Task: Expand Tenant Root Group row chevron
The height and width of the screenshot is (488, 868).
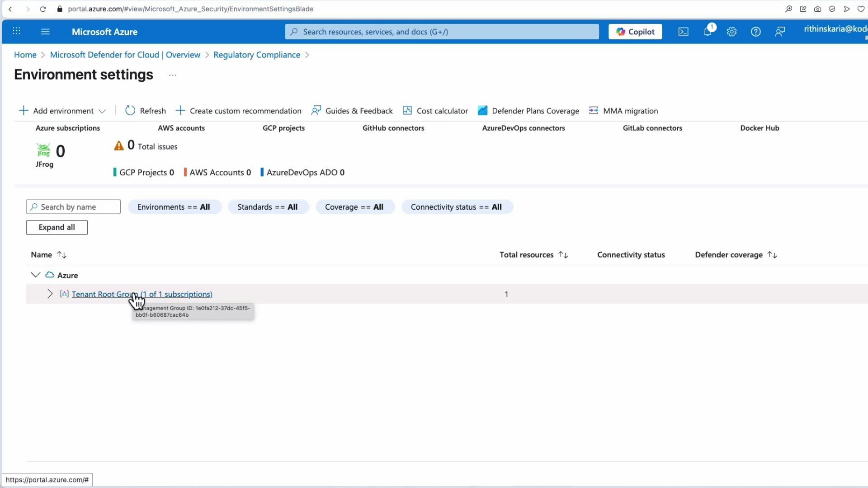Action: (50, 294)
